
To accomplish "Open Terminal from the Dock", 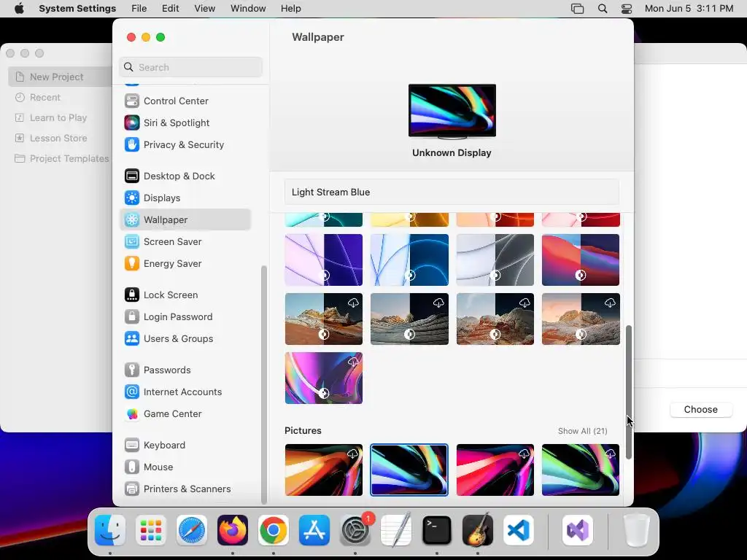I will coord(437,531).
